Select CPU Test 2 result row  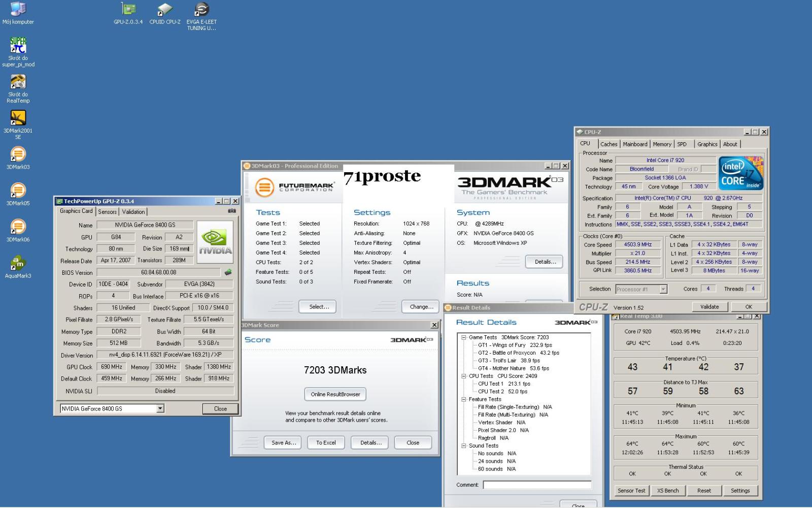502,392
